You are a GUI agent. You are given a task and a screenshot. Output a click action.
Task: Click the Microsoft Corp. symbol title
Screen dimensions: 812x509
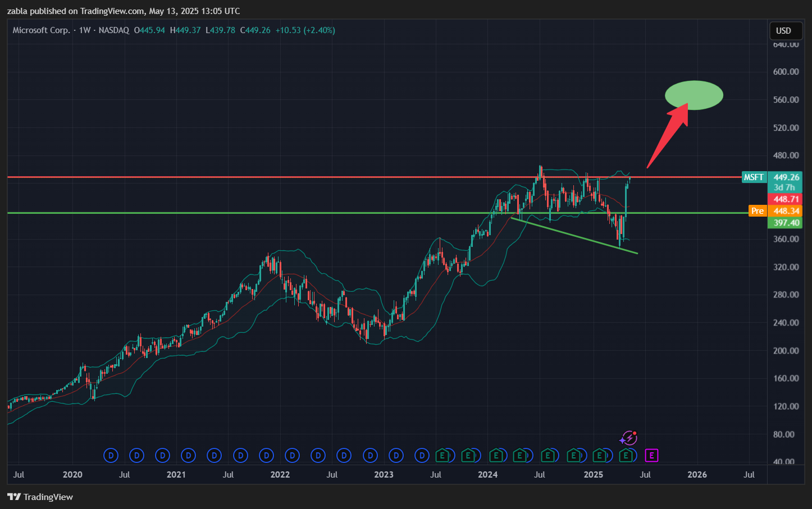coord(41,30)
